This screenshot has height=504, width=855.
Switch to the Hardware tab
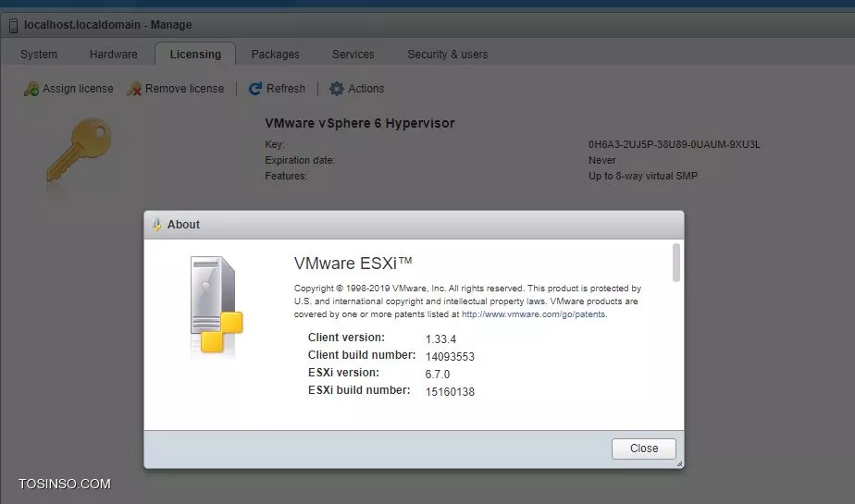point(114,55)
